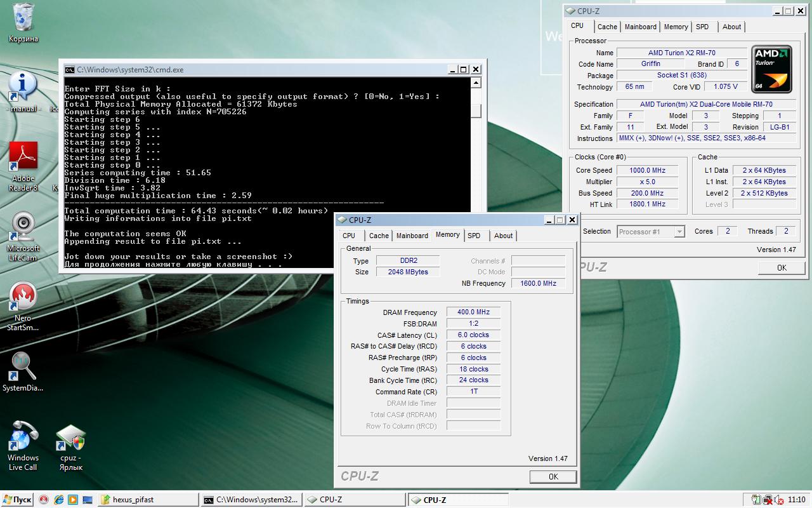Click the media player quick launch icon
812x508 pixels.
pyautogui.click(x=73, y=500)
